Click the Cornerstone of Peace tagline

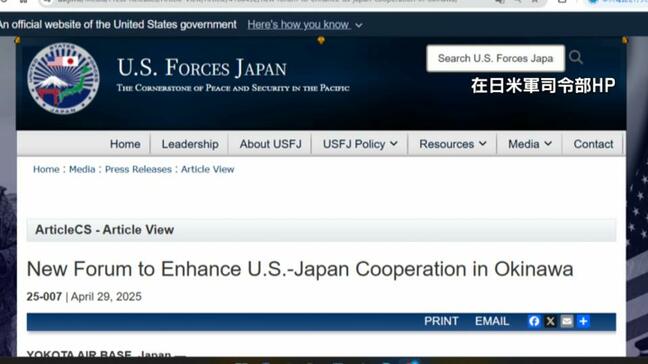click(x=233, y=88)
